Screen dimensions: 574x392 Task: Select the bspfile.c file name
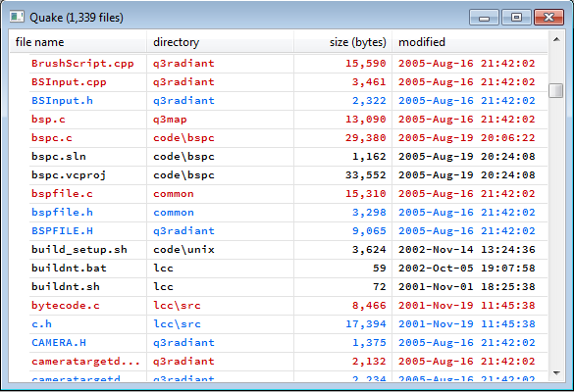point(62,194)
